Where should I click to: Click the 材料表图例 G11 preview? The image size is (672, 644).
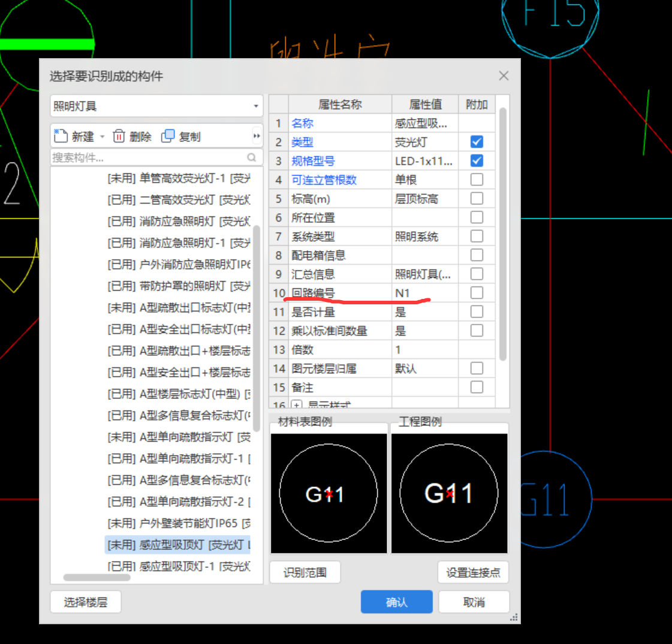coord(329,493)
